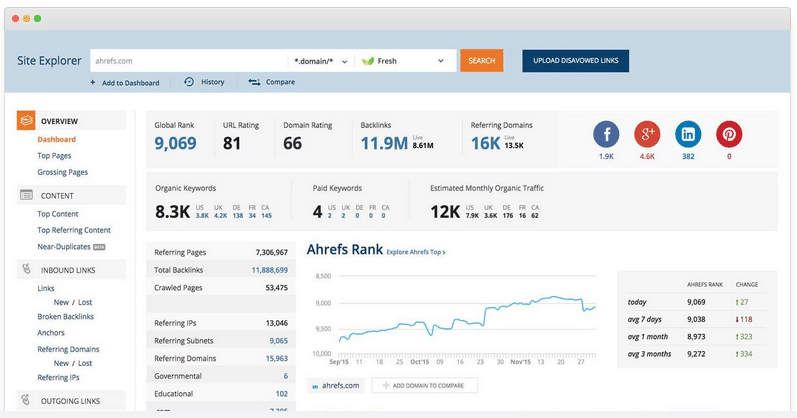Click the Pinterest icon
Viewport: 797px width, 418px height.
pyautogui.click(x=729, y=134)
